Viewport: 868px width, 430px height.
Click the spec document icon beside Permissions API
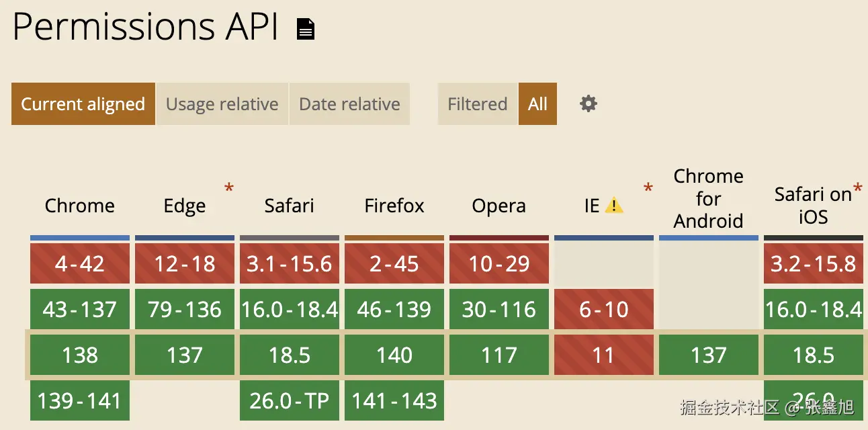306,29
